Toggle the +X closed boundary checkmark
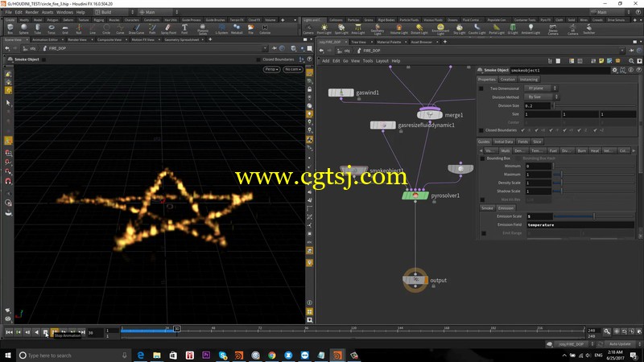 click(537, 130)
